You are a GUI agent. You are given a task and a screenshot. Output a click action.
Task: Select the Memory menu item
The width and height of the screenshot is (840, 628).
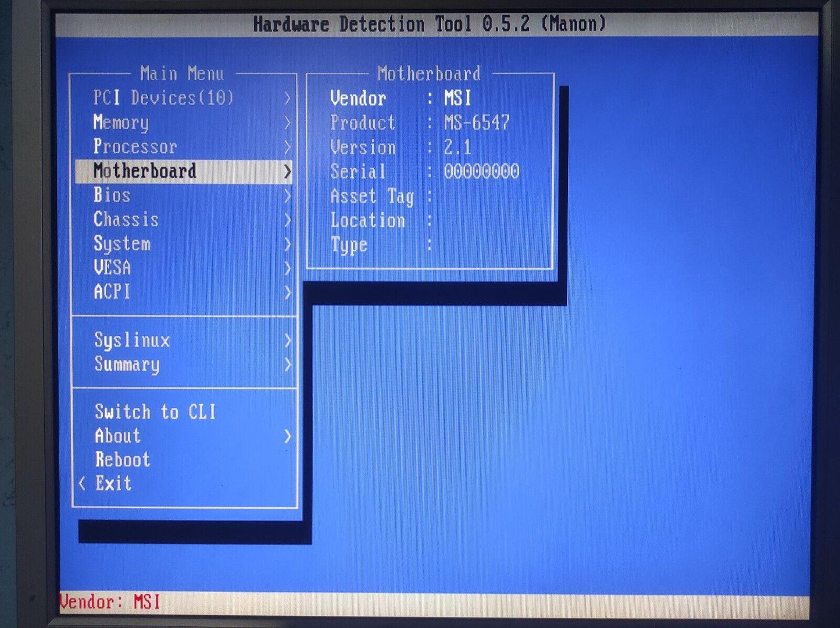pos(121,122)
